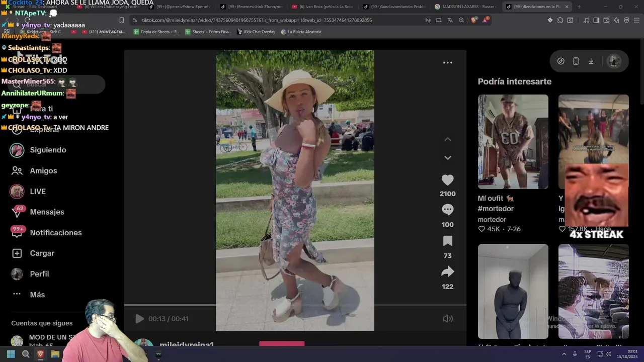Like the video with the heart icon
The width and height of the screenshot is (644, 362).
447,180
